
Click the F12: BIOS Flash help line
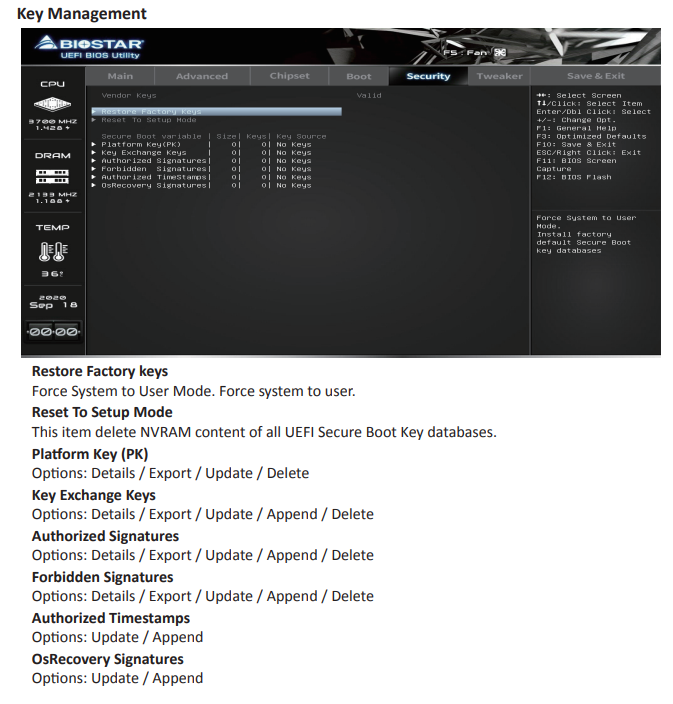pyautogui.click(x=574, y=177)
